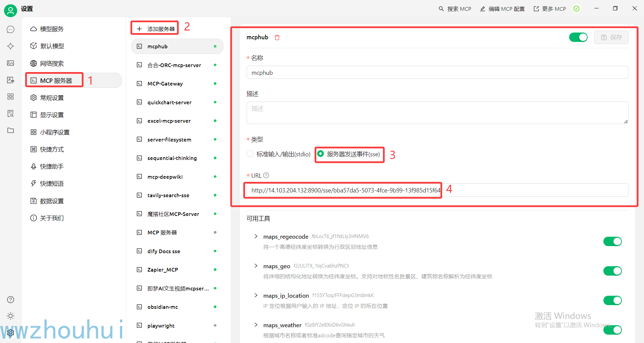Click the translation icon in left sidebar
Viewport: 644px width, 343px height.
tap(10, 80)
